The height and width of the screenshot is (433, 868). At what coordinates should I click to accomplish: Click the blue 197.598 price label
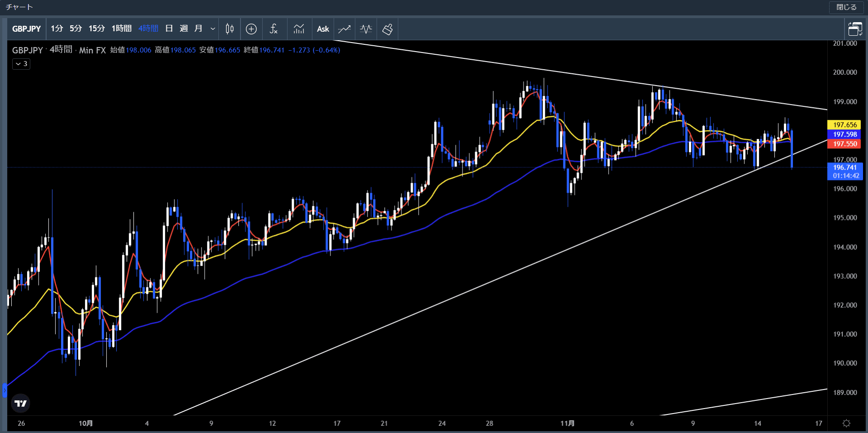(844, 134)
